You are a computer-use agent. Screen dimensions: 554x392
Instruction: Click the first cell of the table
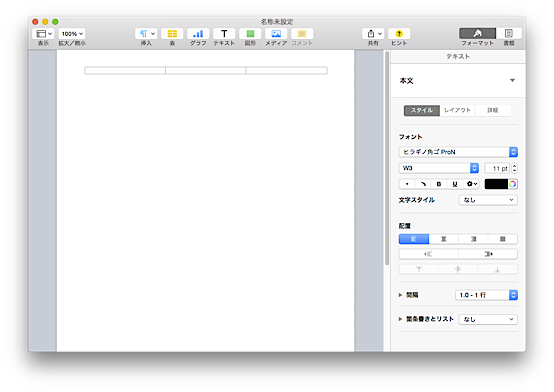click(x=125, y=70)
